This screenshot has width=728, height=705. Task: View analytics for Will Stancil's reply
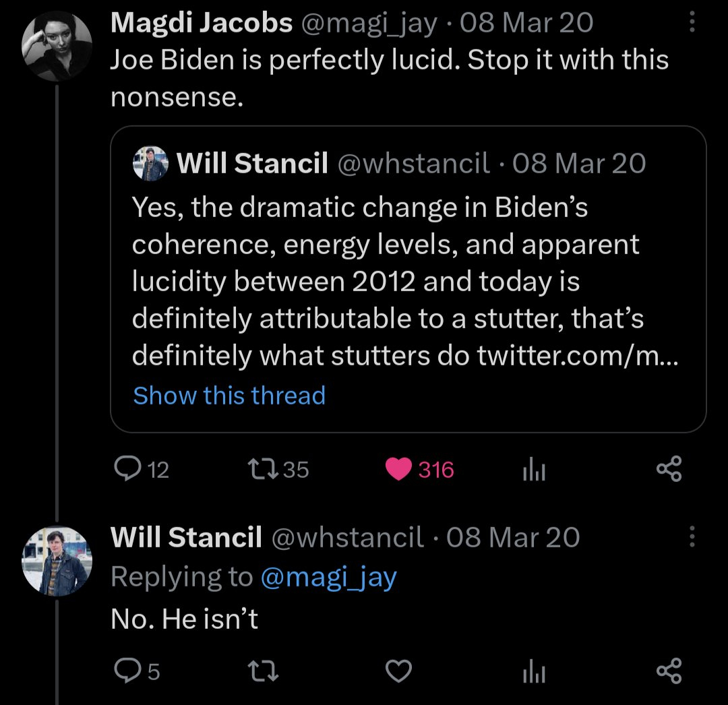(533, 671)
